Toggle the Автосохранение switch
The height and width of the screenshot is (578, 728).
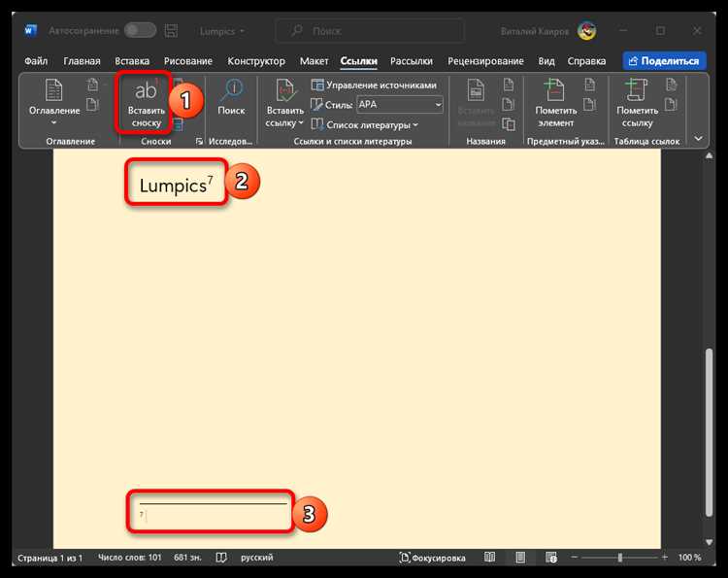[140, 31]
